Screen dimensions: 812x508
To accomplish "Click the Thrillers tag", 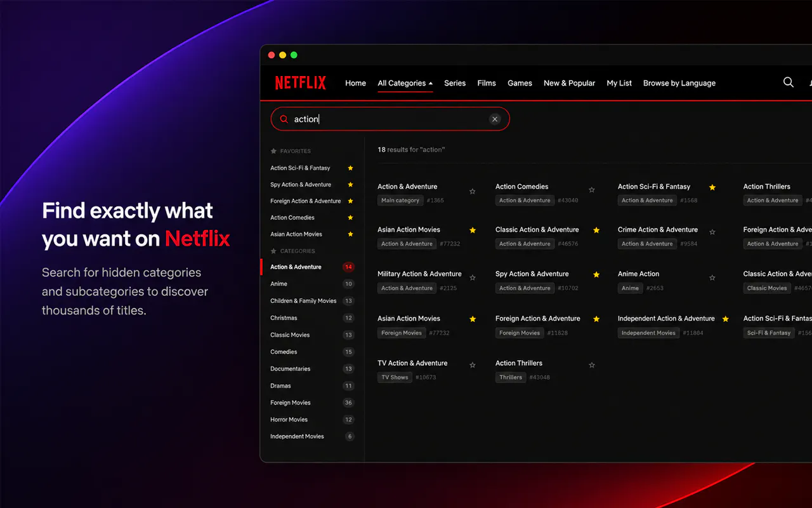I will 511,377.
